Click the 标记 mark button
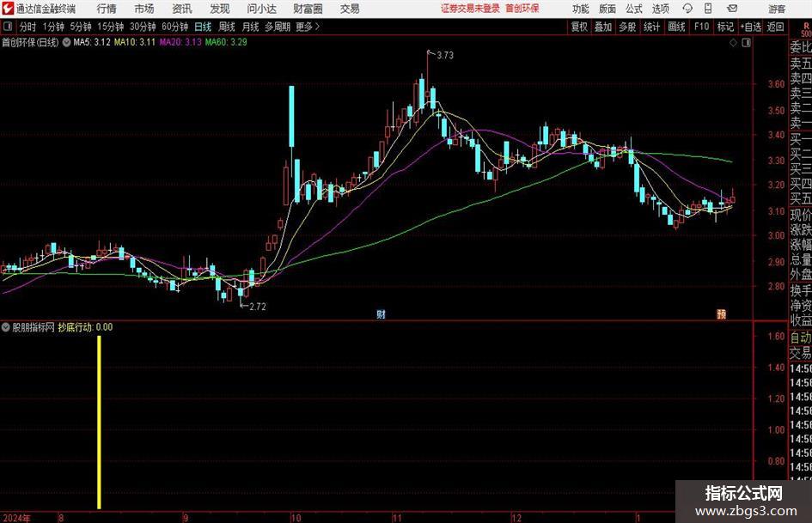The width and height of the screenshot is (812, 523). (x=725, y=27)
